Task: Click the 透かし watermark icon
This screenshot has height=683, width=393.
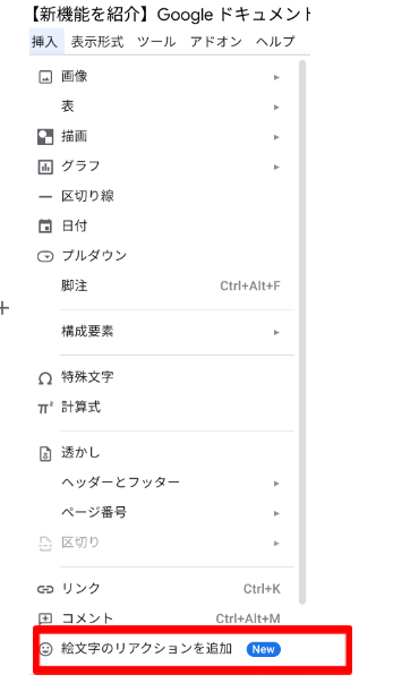Action: pyautogui.click(x=45, y=453)
